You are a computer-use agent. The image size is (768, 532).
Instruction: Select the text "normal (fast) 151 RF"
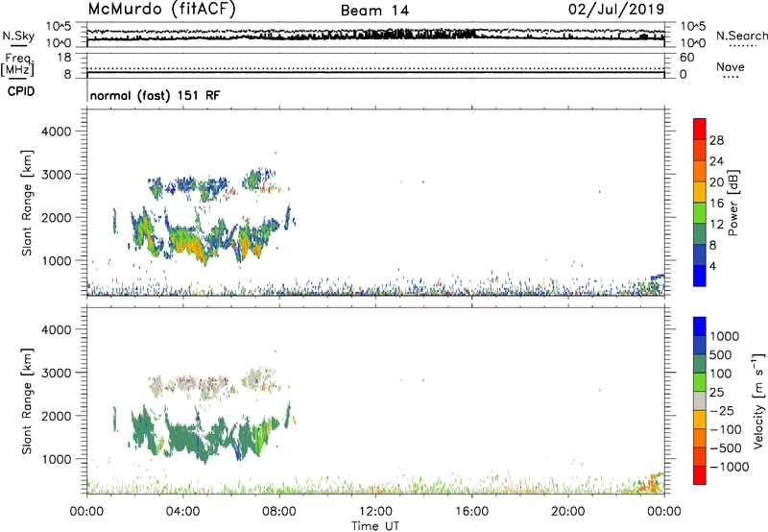point(156,95)
